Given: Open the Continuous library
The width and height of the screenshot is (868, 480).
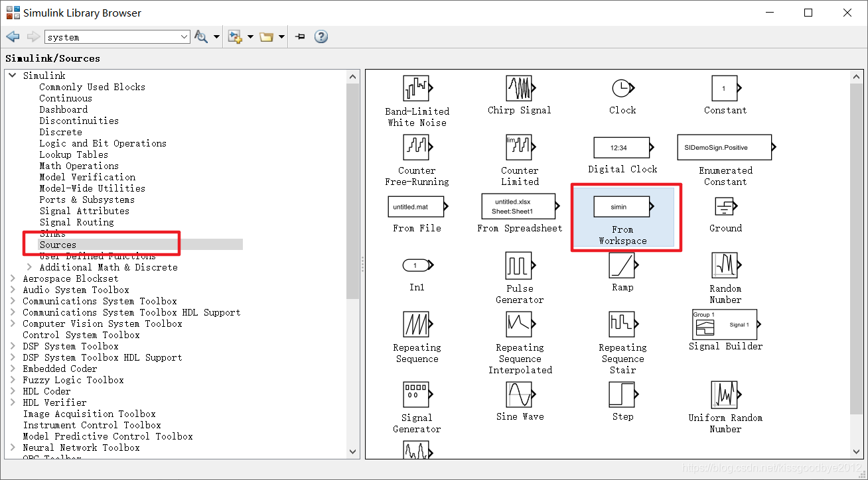Looking at the screenshot, I should (66, 98).
